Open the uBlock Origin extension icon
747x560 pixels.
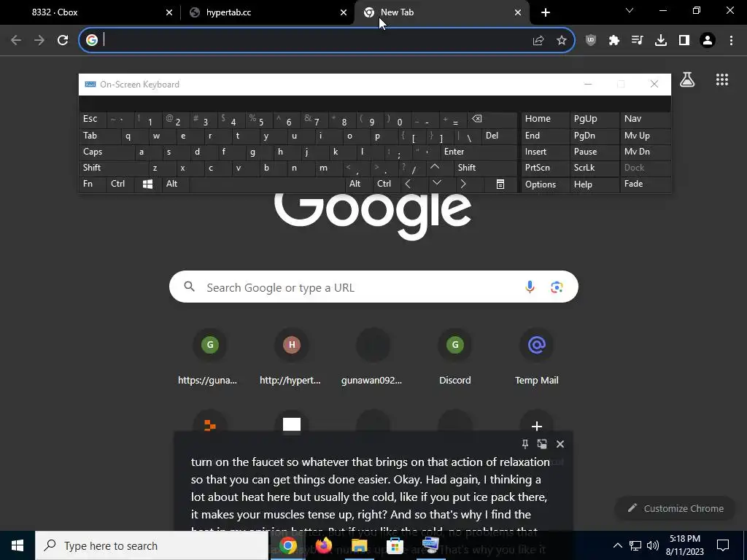591,41
